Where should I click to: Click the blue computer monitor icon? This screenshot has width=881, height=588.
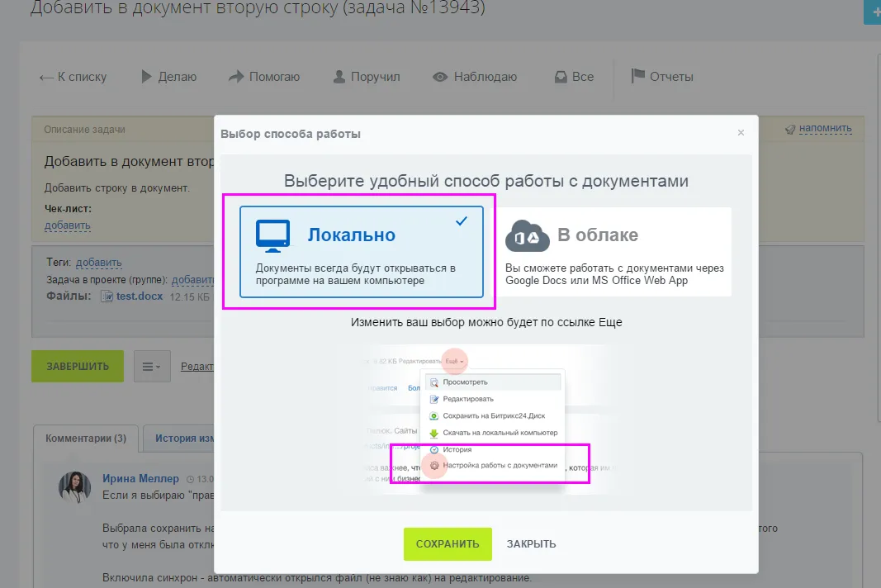point(272,235)
